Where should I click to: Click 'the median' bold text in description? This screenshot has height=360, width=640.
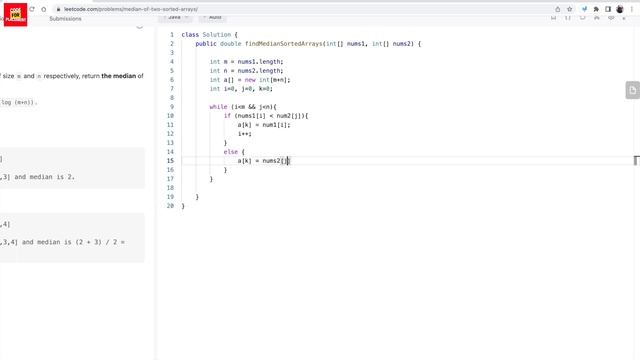[119, 76]
